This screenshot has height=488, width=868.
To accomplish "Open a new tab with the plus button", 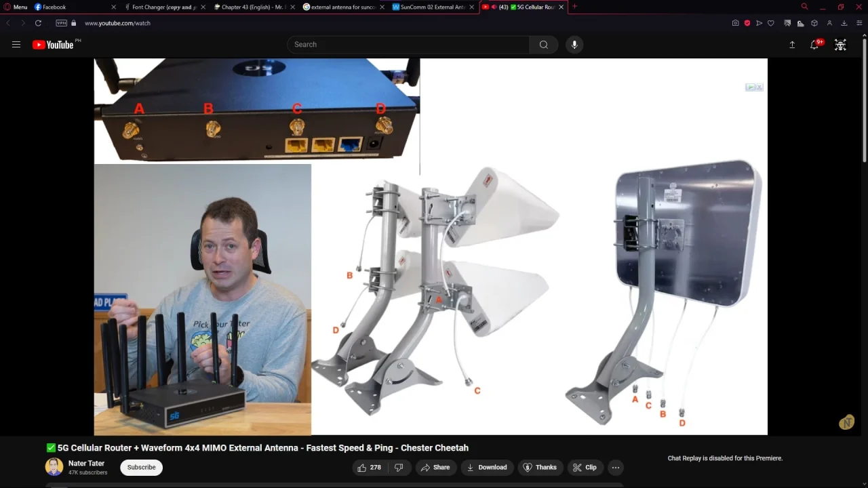I will [574, 7].
